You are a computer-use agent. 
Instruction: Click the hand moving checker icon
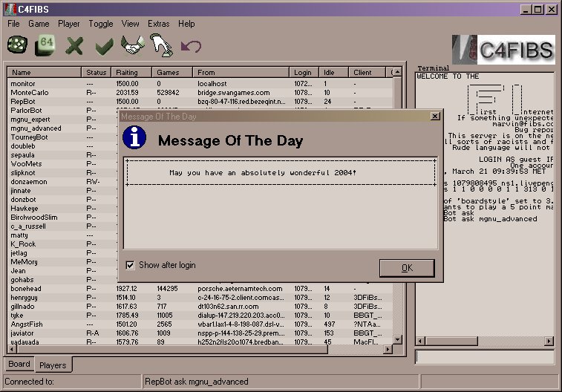[x=161, y=47]
